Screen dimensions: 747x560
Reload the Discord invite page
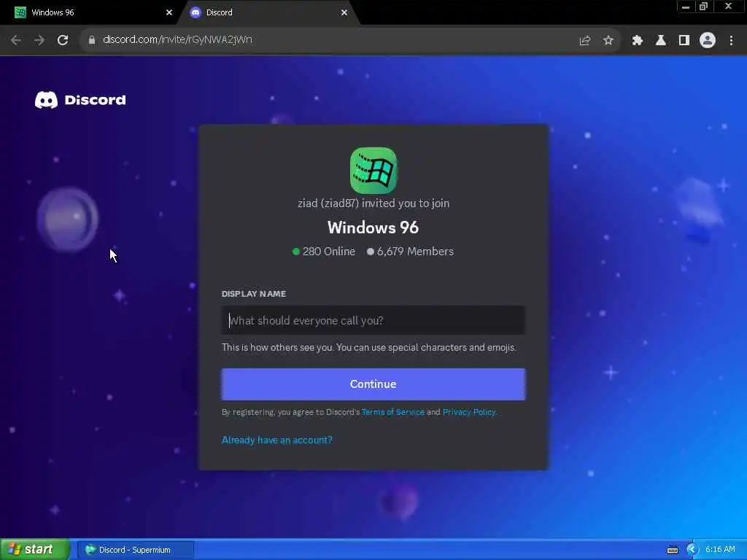click(x=63, y=40)
